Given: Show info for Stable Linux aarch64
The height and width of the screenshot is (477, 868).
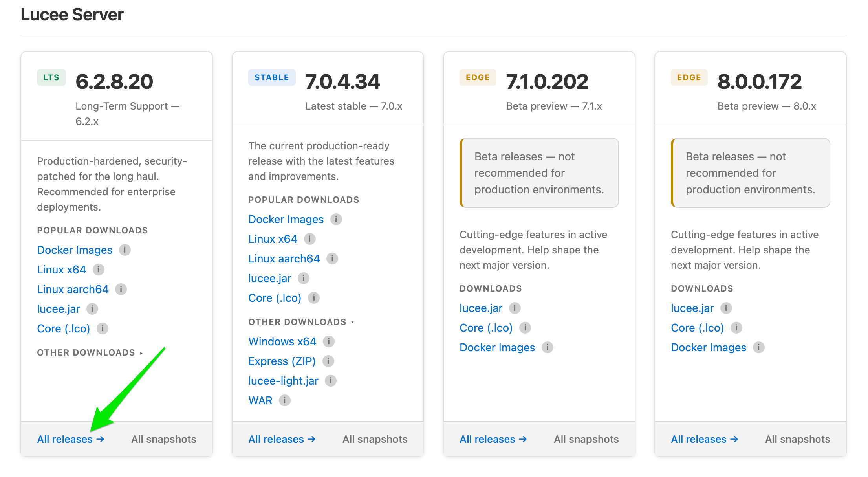Looking at the screenshot, I should click(x=332, y=259).
